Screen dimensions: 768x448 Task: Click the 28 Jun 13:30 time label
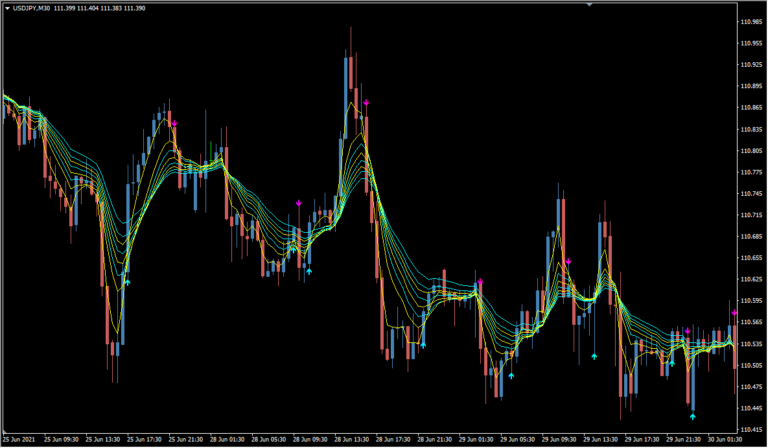tap(356, 439)
